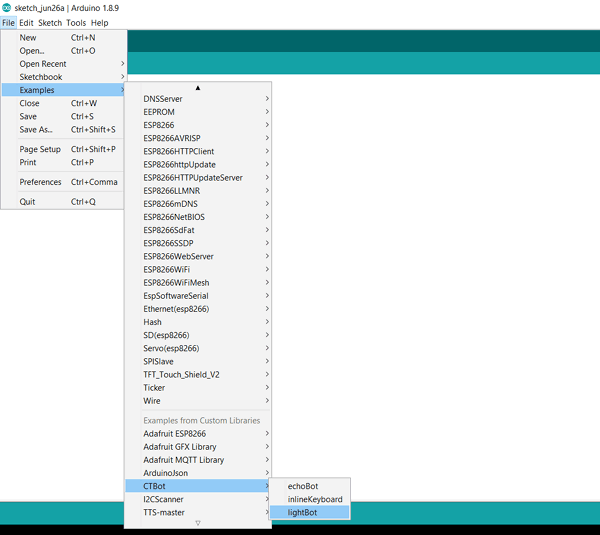Choose Close in the File menu

coord(63,103)
